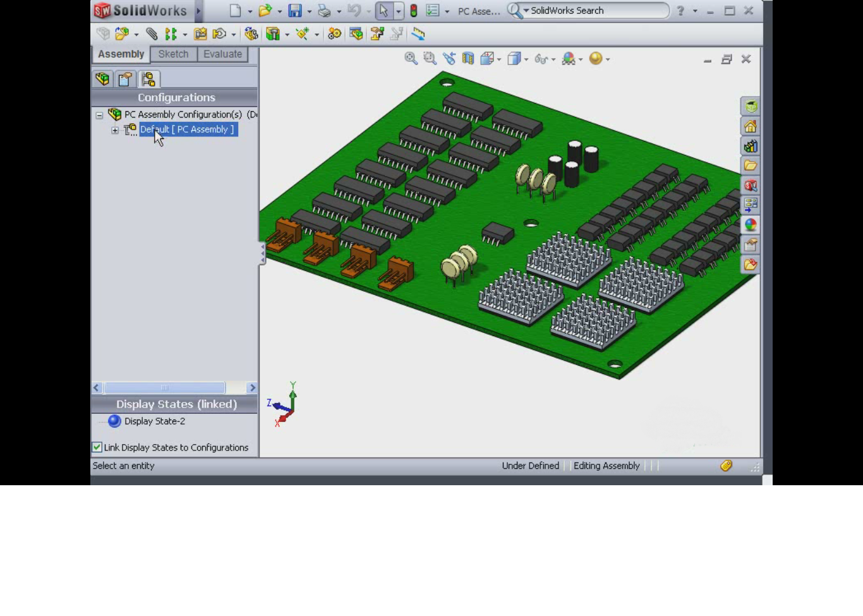Click the Save icon in the top toolbar
863x616 pixels.
coord(295,11)
